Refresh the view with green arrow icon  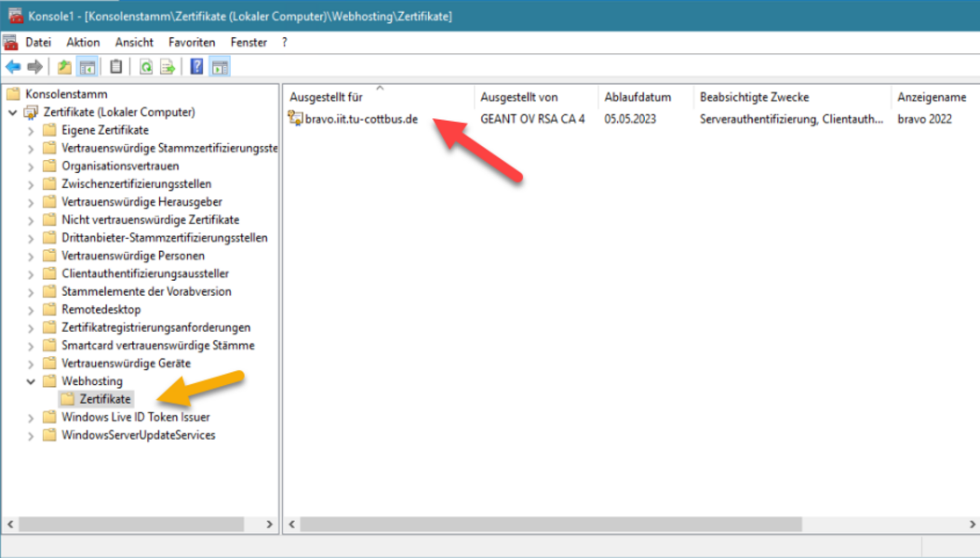[x=146, y=67]
